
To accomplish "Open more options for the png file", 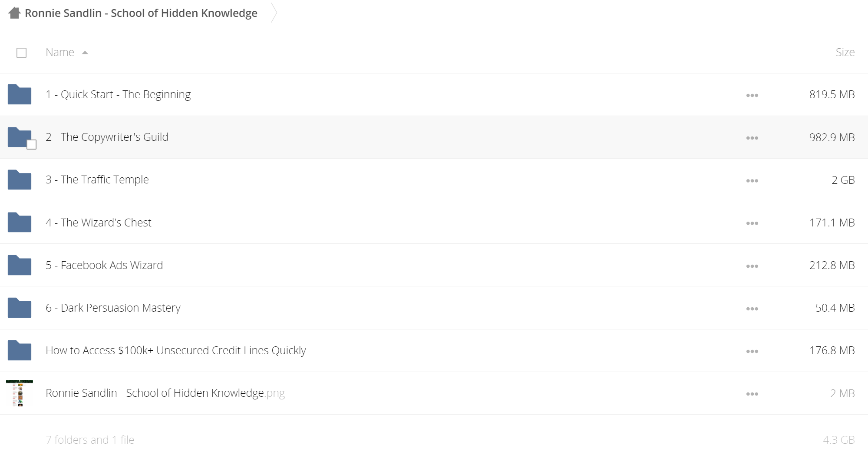I will [752, 394].
